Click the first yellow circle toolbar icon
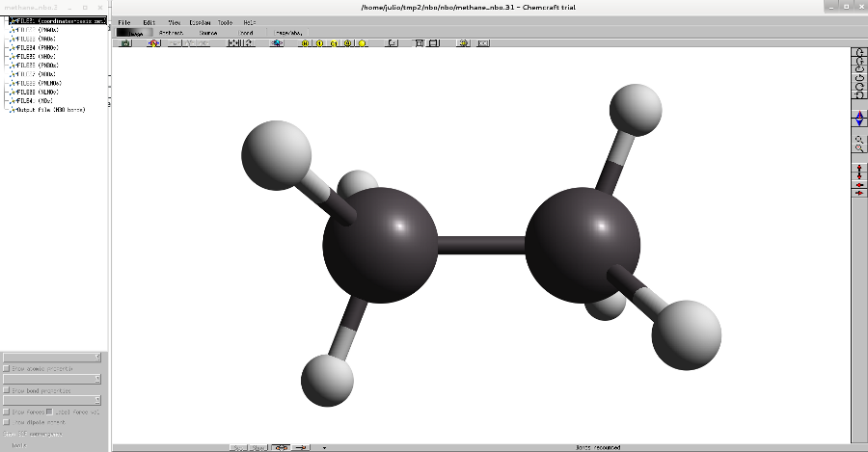This screenshot has height=452, width=868. coord(306,43)
